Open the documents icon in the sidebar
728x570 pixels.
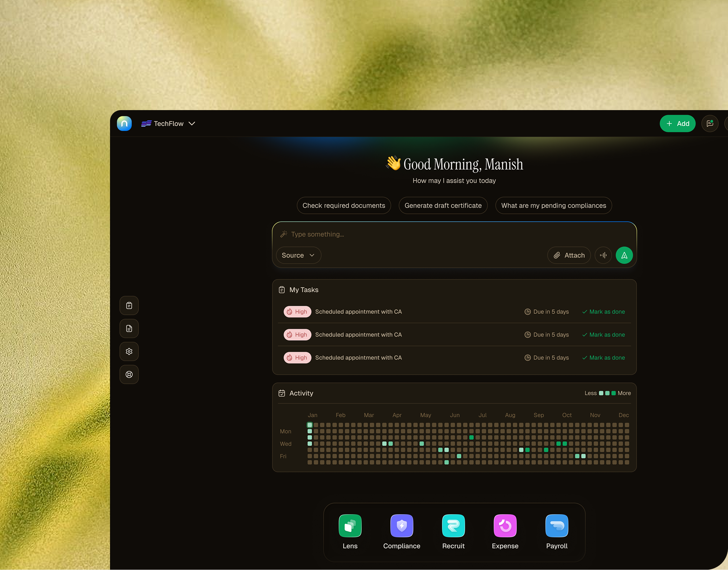click(129, 328)
